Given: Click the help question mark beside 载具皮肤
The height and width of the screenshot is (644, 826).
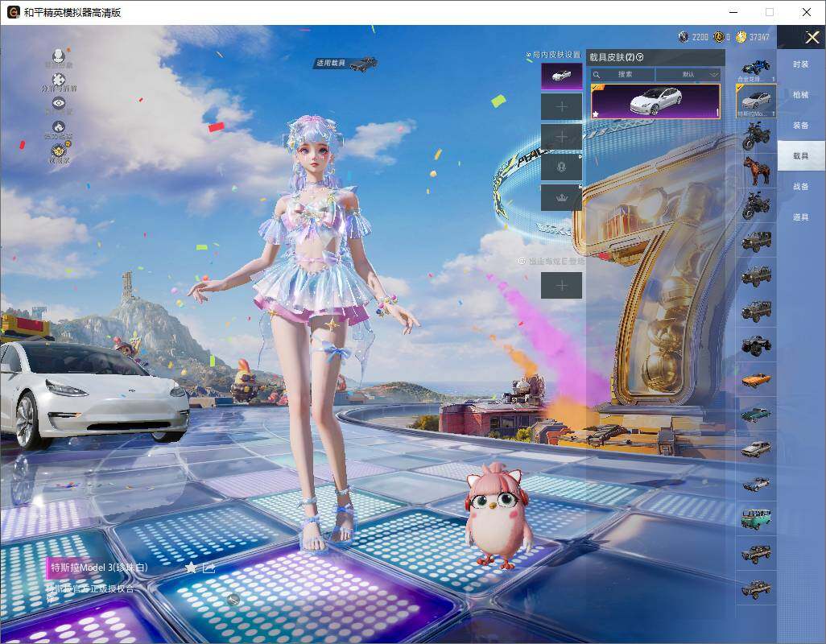Looking at the screenshot, I should [640, 57].
